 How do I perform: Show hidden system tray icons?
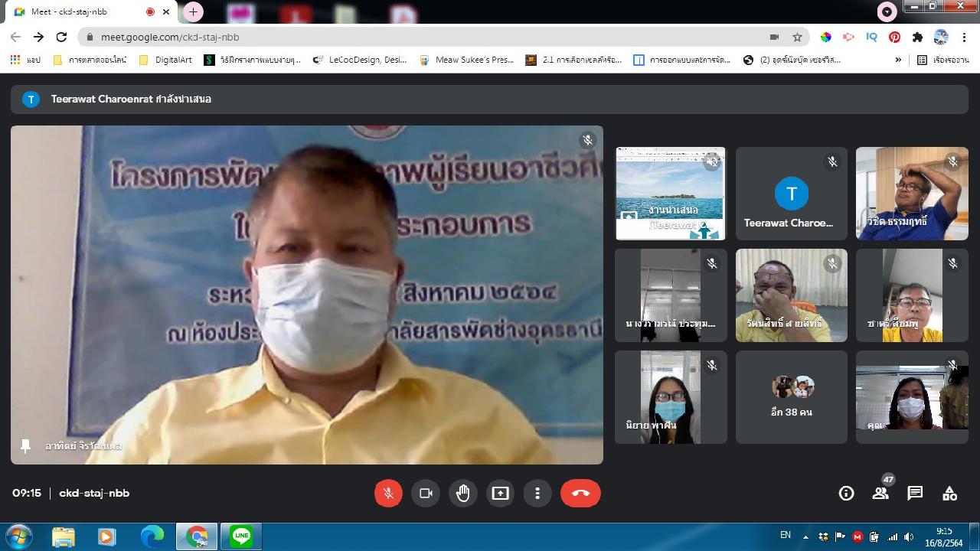805,536
